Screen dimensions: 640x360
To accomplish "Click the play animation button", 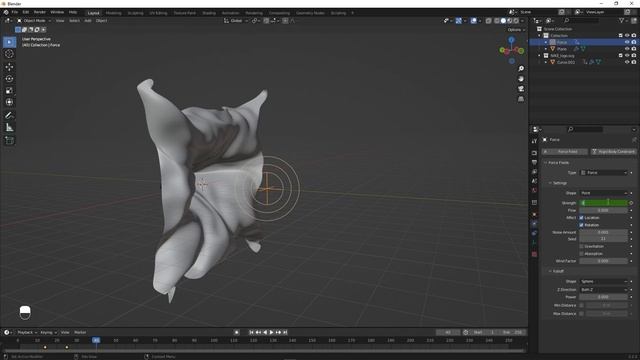I will (271, 332).
